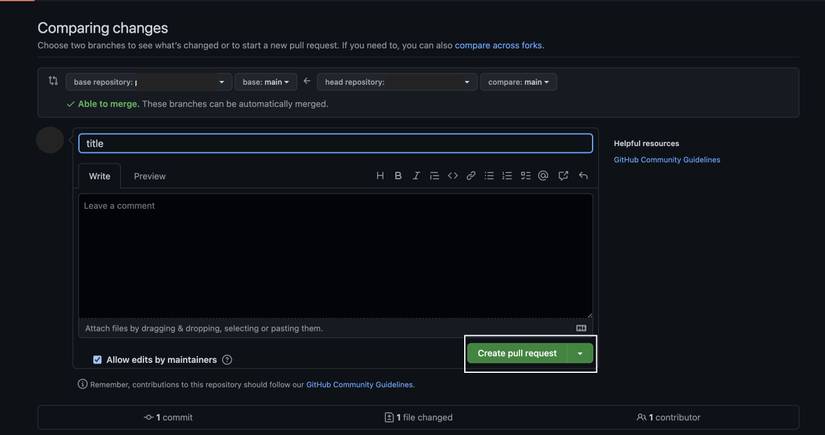The height and width of the screenshot is (435, 825).
Task: Open the GitHub Community Guidelines link in reminder
Action: click(x=359, y=385)
